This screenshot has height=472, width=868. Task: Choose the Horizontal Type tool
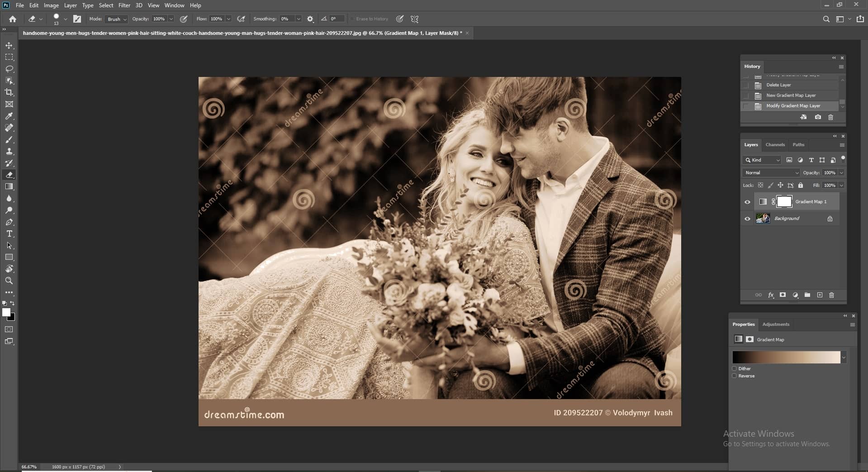coord(9,234)
